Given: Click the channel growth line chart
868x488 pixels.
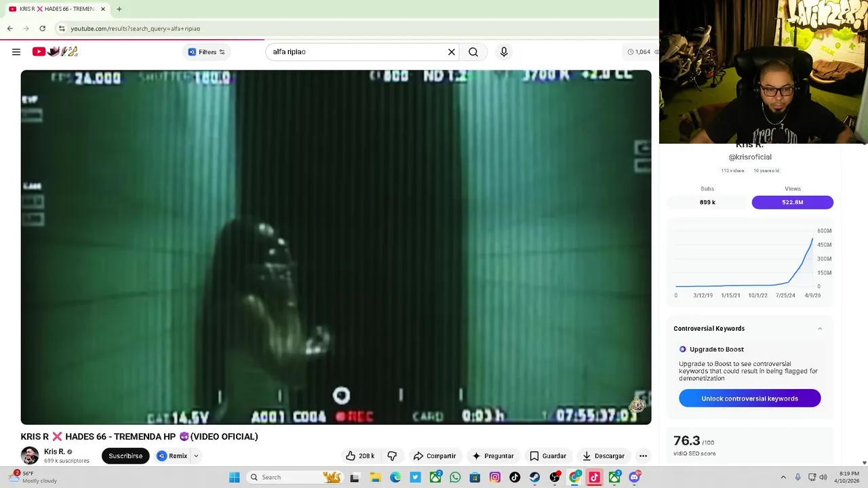Looking at the screenshot, I should pyautogui.click(x=750, y=263).
